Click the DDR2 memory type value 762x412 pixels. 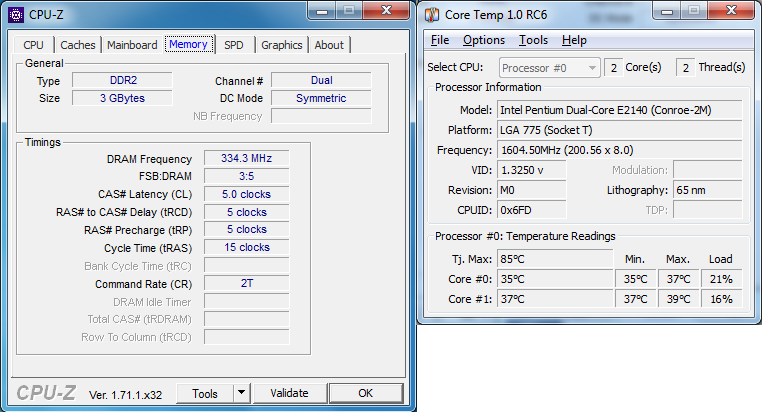tap(122, 80)
